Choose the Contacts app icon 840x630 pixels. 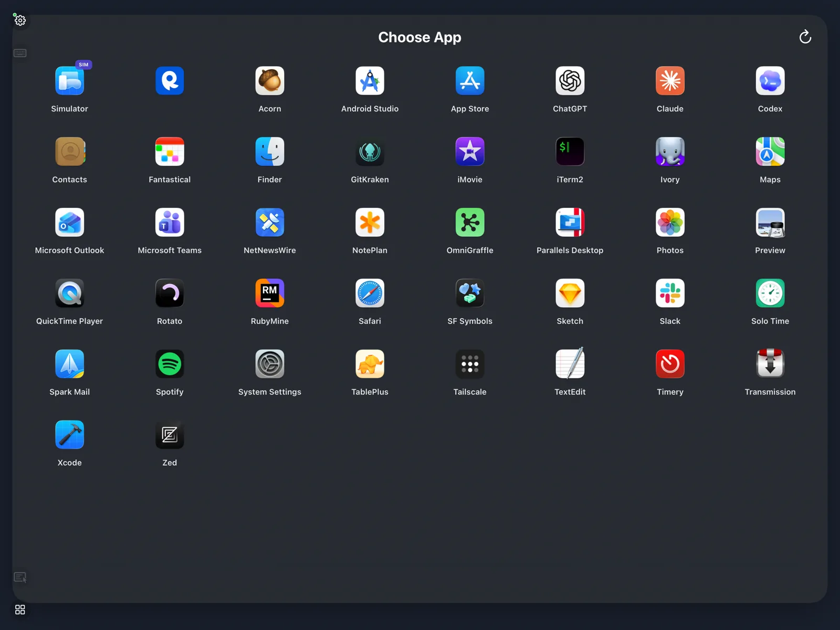[70, 152]
